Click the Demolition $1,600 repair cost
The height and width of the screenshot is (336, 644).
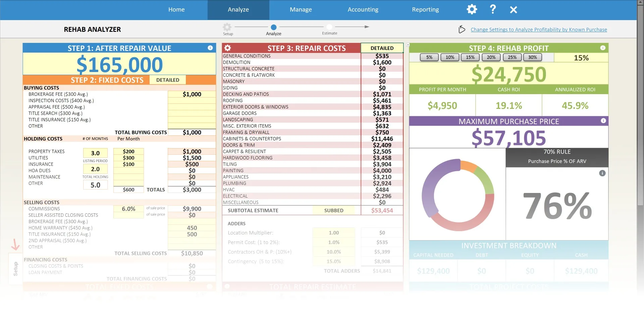(x=382, y=62)
